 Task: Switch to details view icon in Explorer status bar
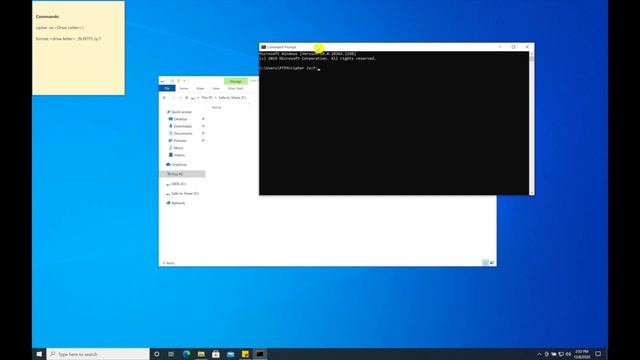[x=485, y=262]
